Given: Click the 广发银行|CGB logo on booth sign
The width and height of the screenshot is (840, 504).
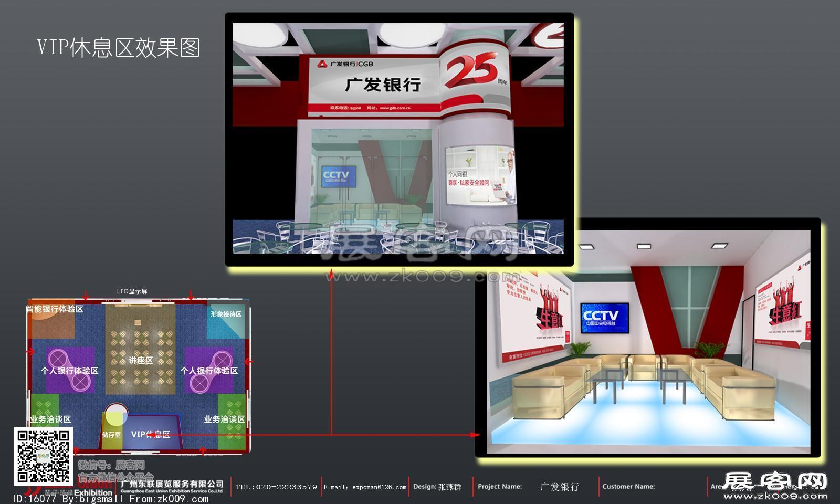Looking at the screenshot, I should 345,65.
